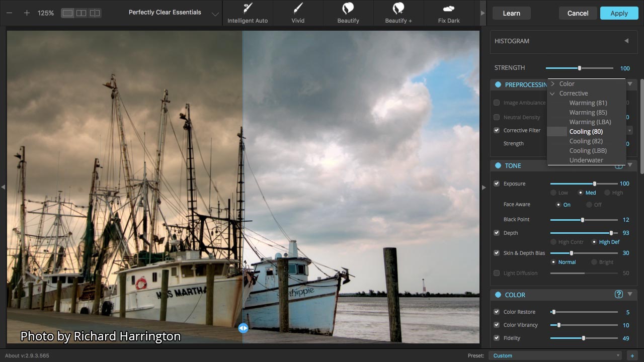Uncheck the Corrective Filter checkbox
The image size is (644, 362).
497,130
